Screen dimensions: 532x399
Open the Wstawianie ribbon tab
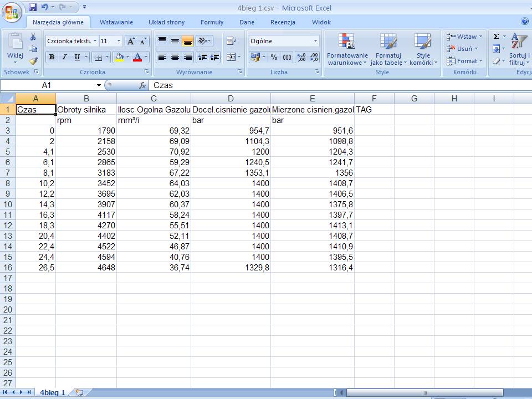coord(116,22)
